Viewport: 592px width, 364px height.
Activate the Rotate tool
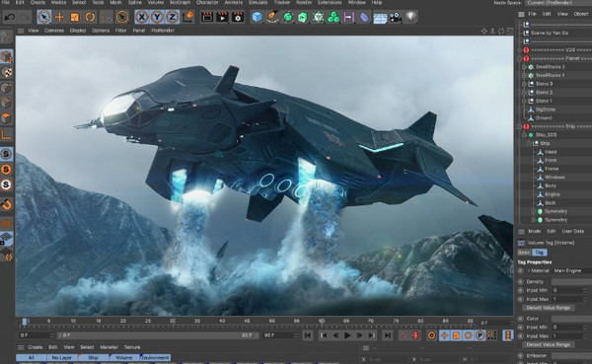pos(90,17)
